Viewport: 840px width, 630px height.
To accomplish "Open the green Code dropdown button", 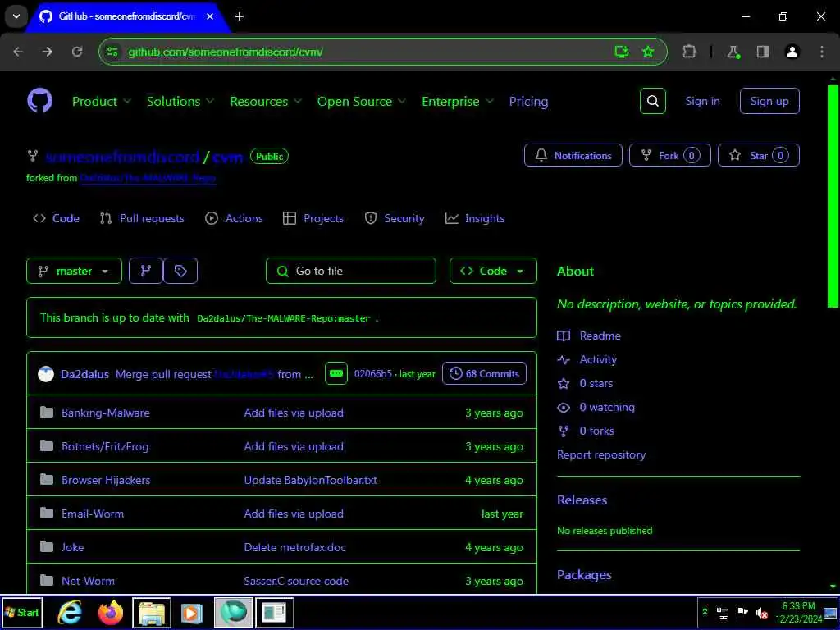I will click(x=493, y=271).
